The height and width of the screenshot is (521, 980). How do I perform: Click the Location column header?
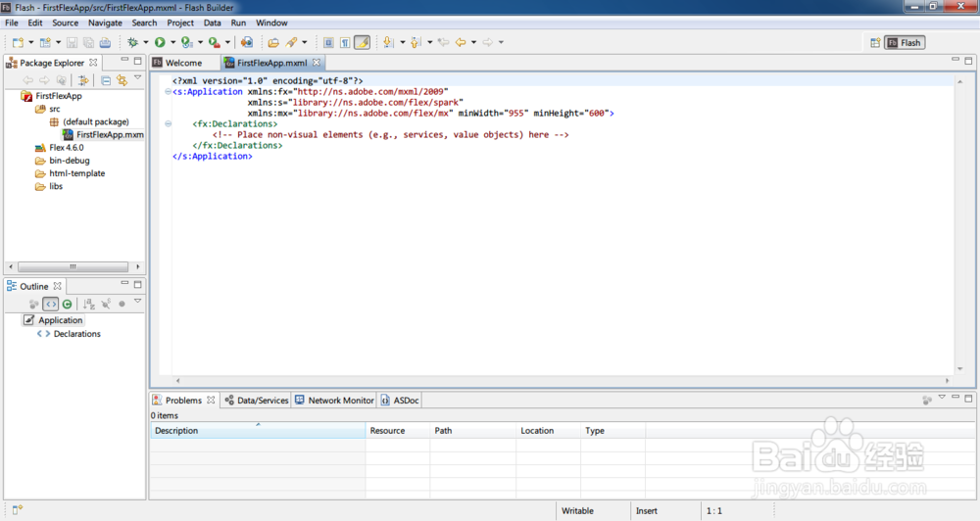pyautogui.click(x=548, y=431)
